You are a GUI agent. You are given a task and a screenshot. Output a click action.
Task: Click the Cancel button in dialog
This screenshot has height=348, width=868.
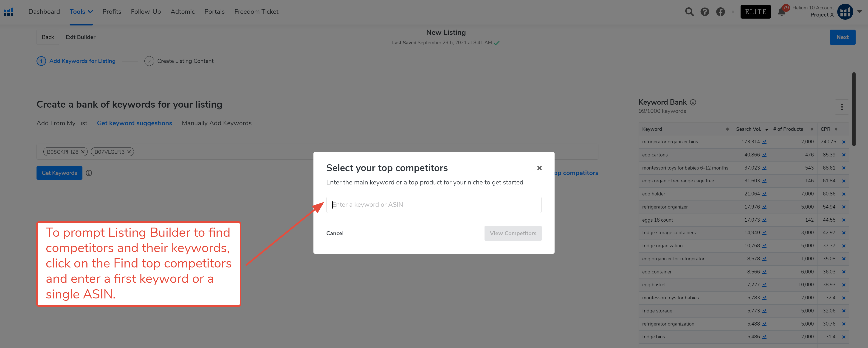point(335,233)
